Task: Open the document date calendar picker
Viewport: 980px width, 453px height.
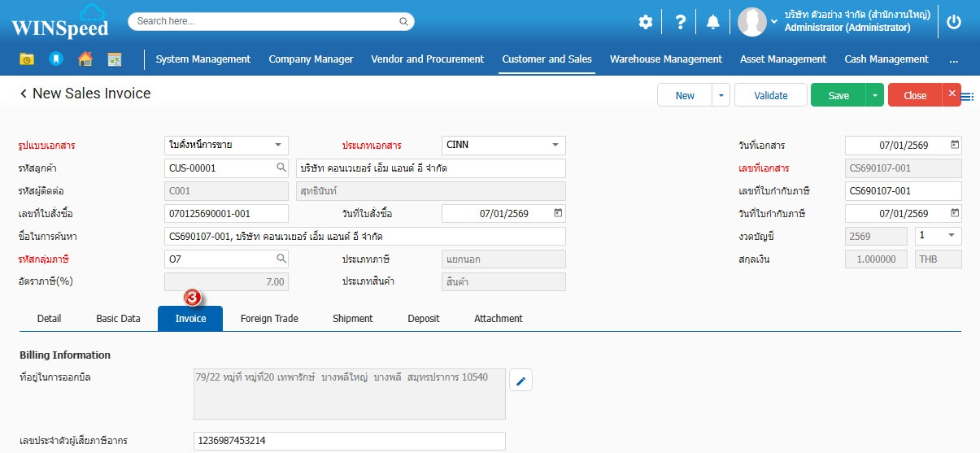Action: tap(955, 146)
